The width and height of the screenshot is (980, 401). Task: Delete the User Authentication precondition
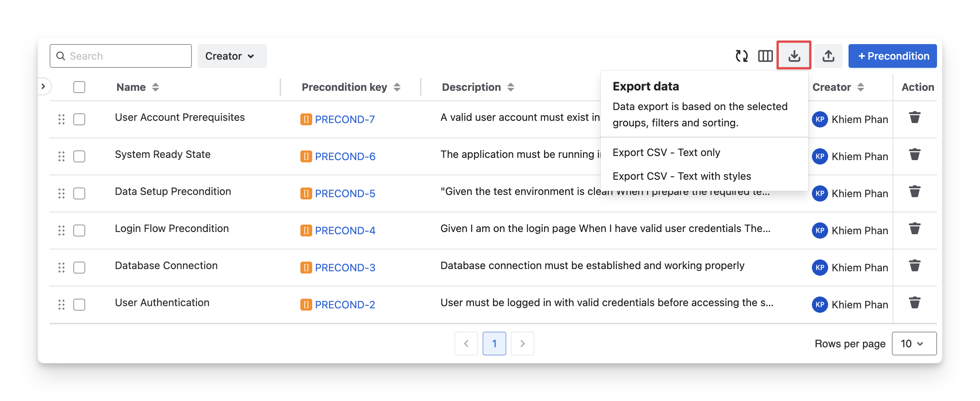tap(914, 303)
